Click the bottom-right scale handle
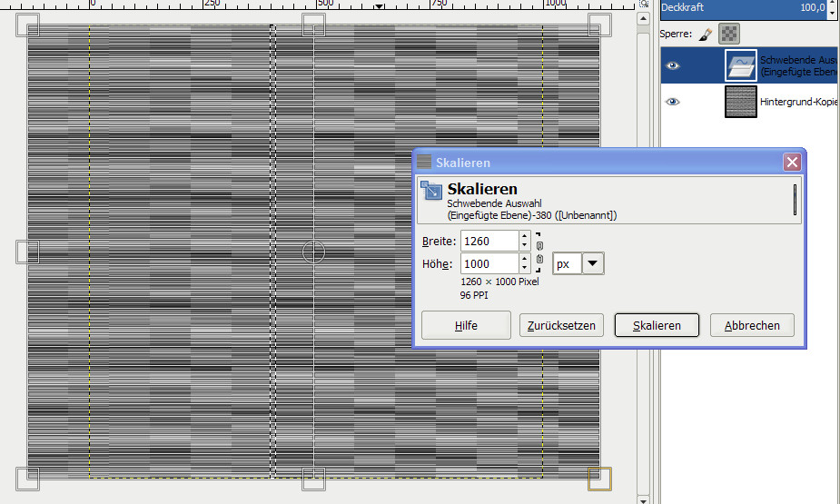The image size is (840, 504). tap(599, 478)
